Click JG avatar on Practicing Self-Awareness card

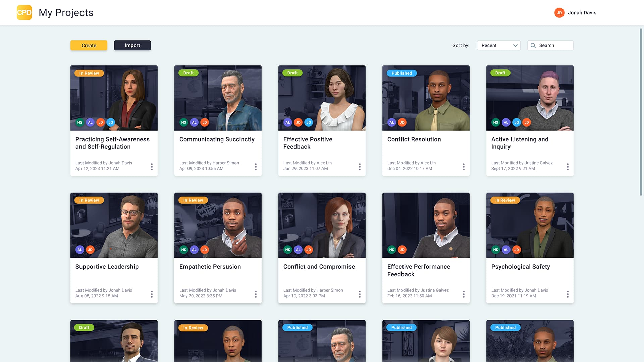coord(111,122)
